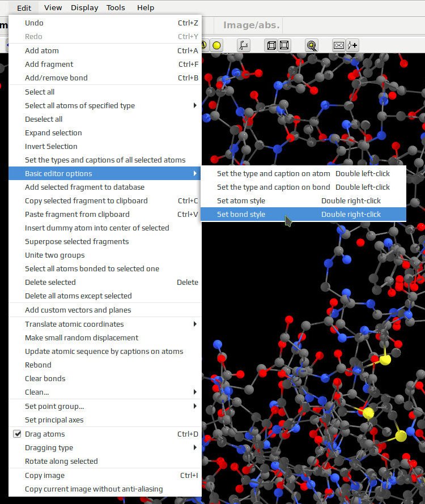Open the Tools menu

coord(116,8)
